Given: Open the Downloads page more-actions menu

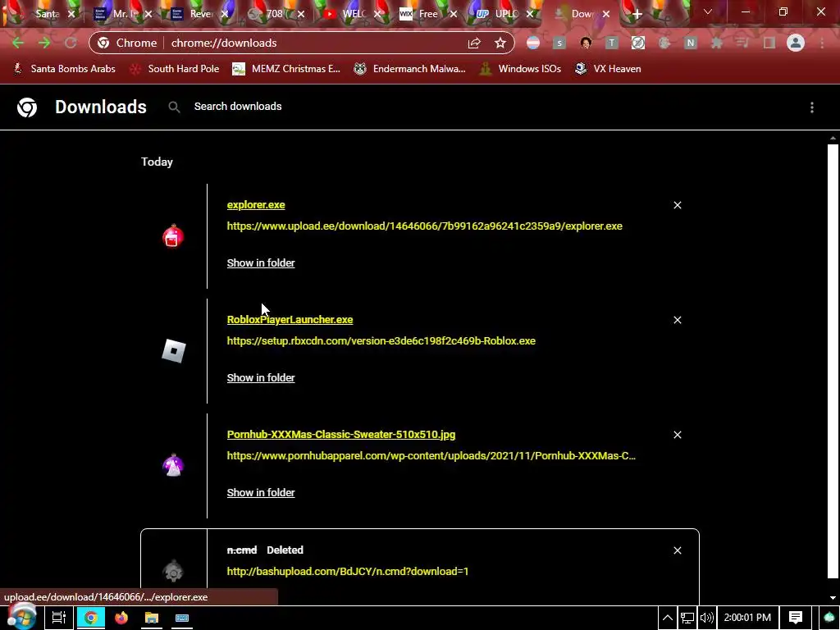Looking at the screenshot, I should 812,107.
